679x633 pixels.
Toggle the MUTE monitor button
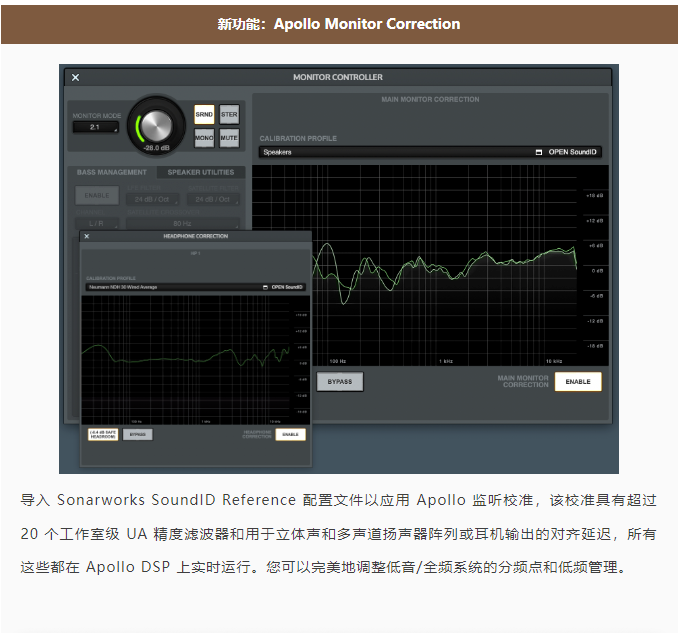click(229, 138)
